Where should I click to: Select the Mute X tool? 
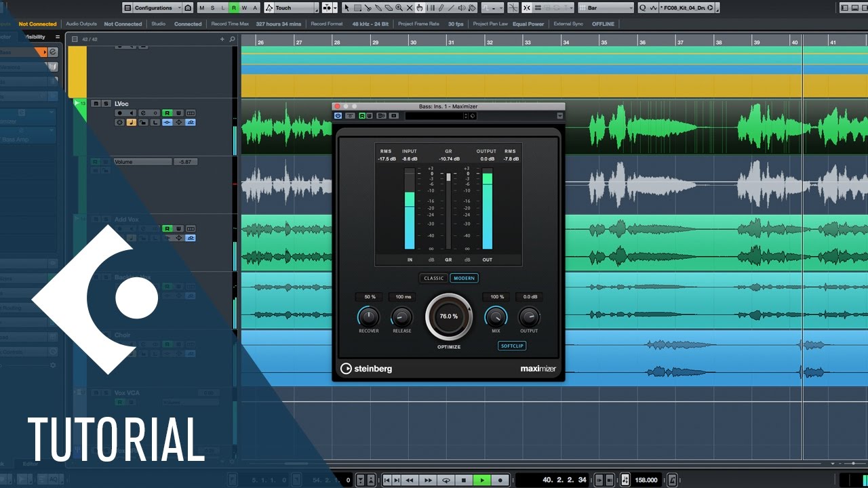pyautogui.click(x=409, y=7)
